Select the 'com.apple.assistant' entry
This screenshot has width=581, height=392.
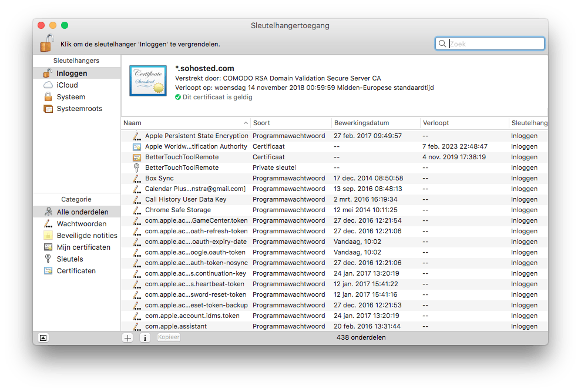(x=334, y=326)
